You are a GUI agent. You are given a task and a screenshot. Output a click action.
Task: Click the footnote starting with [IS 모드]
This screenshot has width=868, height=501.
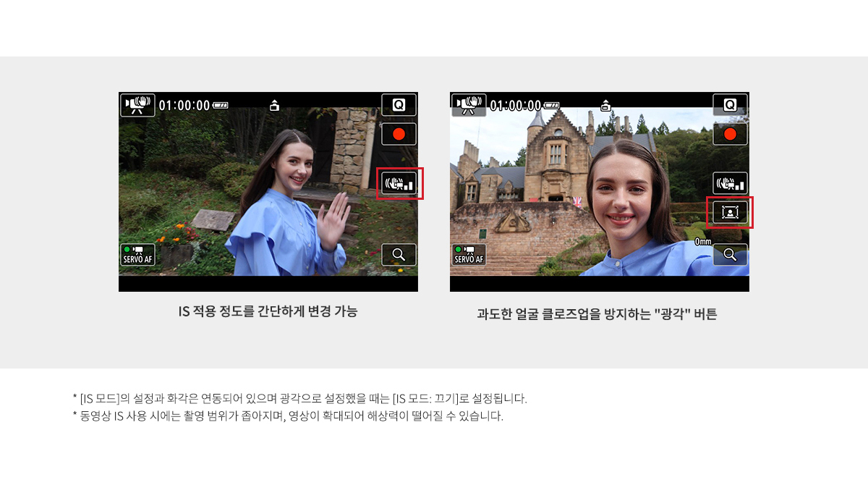coord(300,398)
